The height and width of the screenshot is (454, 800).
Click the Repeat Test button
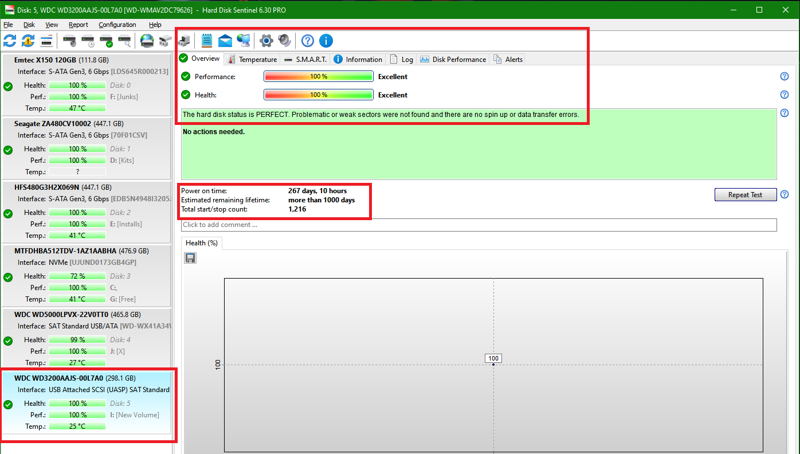coord(745,194)
